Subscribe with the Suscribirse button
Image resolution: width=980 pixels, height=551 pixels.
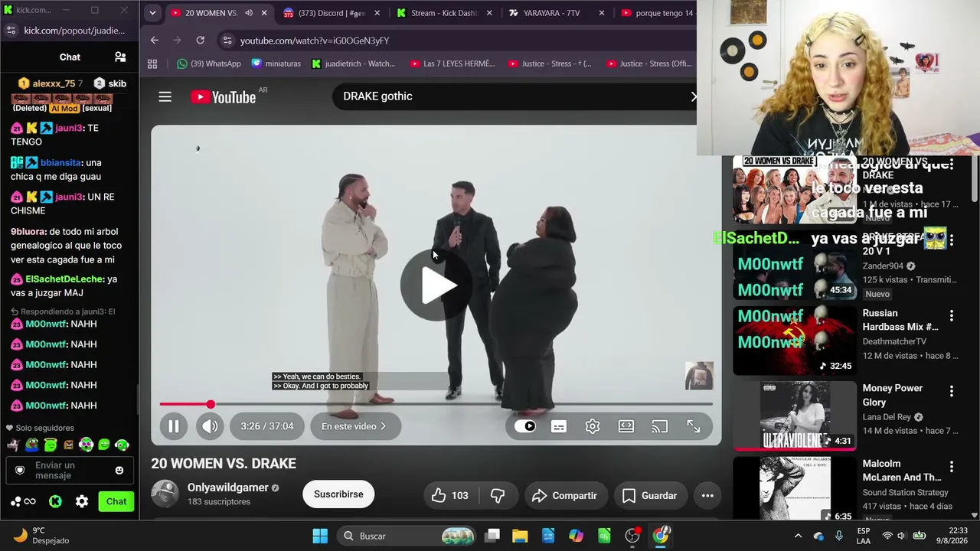338,494
